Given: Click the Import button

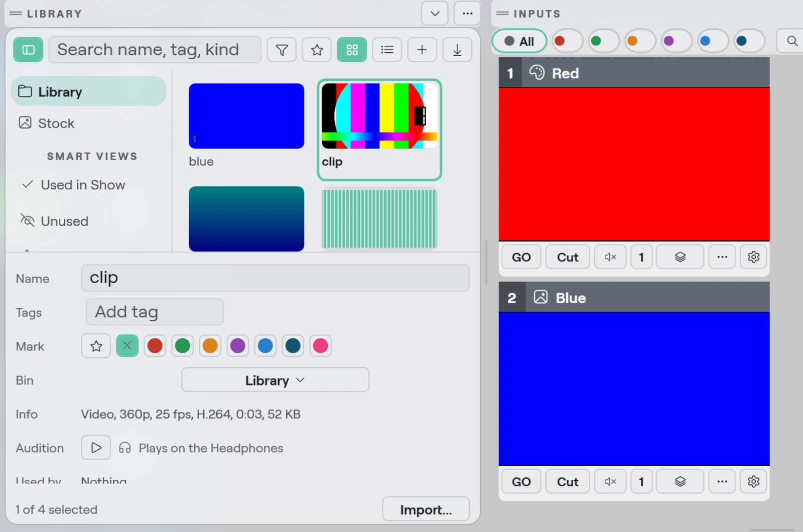Looking at the screenshot, I should click(x=426, y=509).
